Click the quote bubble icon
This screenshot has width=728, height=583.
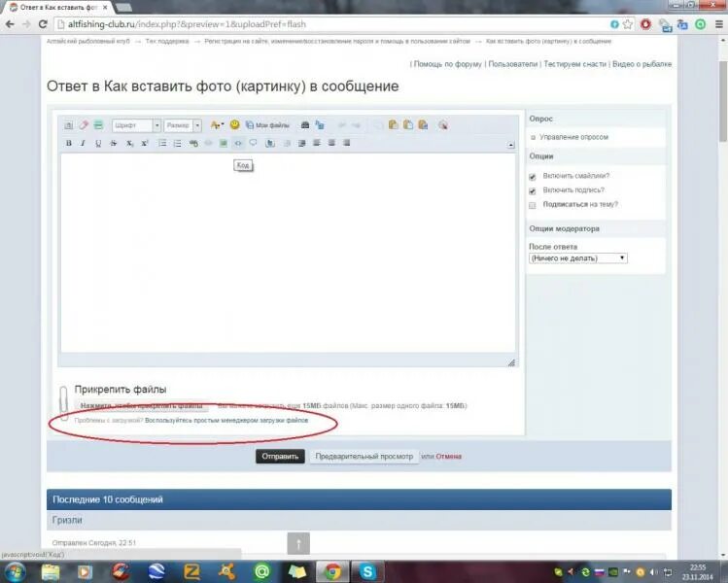253,143
